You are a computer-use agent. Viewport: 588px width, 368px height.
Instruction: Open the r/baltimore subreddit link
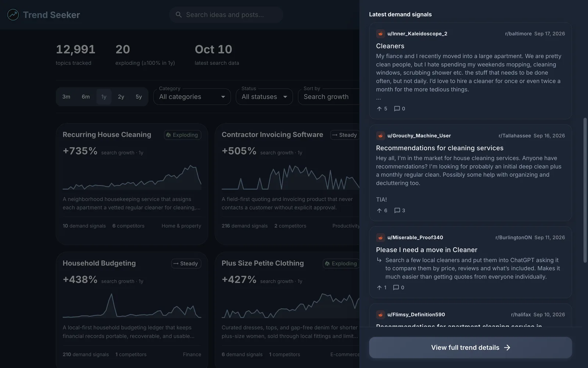[518, 33]
